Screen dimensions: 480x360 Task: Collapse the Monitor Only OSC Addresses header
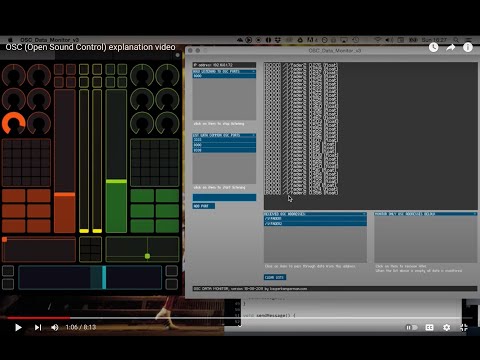point(426,214)
